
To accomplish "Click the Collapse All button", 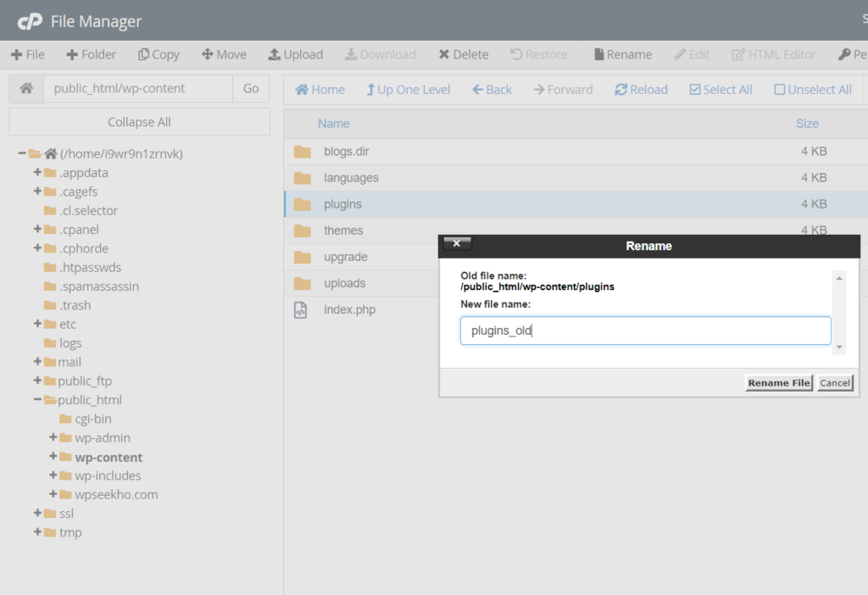I will [x=140, y=122].
